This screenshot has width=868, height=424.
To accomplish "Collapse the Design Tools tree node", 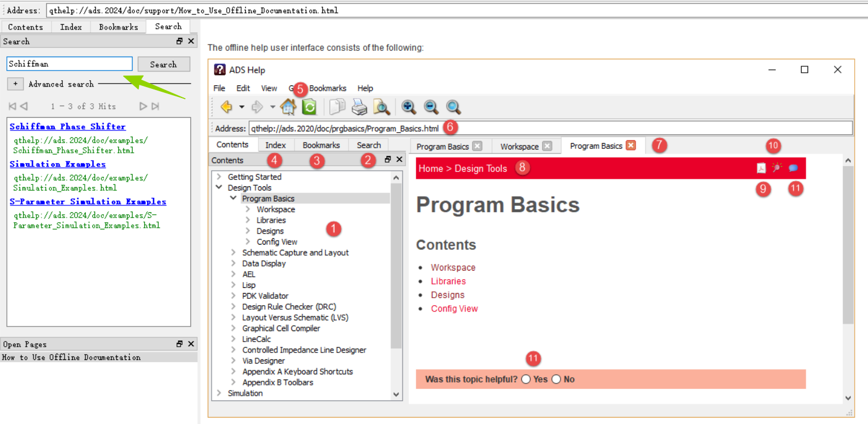I will click(219, 187).
